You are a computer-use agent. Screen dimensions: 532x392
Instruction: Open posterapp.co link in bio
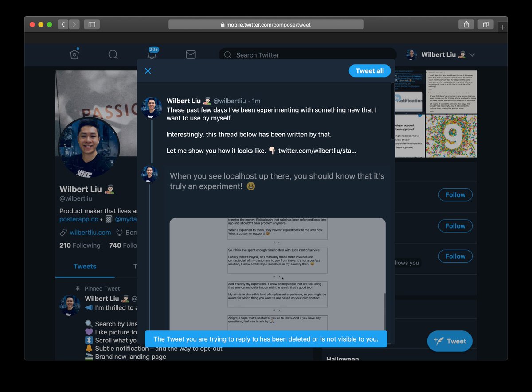(79, 219)
